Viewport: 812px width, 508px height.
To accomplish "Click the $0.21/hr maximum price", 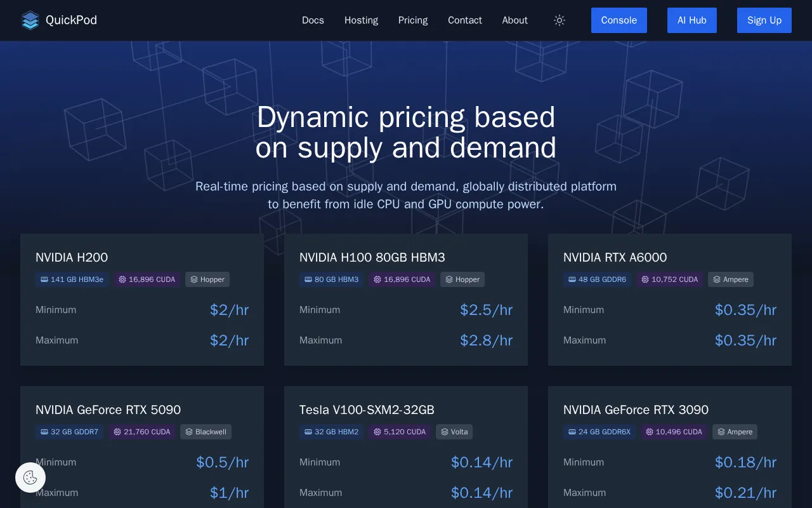I will coord(745,493).
